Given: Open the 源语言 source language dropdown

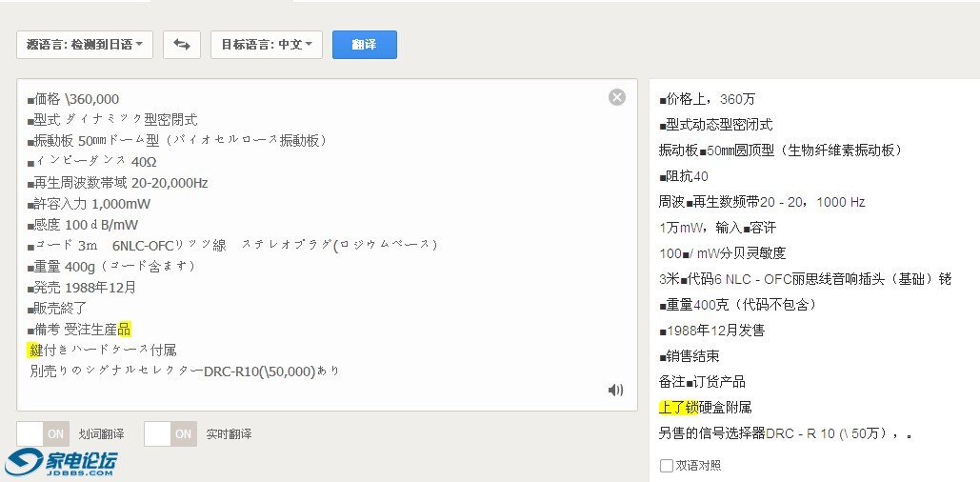Looking at the screenshot, I should (x=85, y=45).
